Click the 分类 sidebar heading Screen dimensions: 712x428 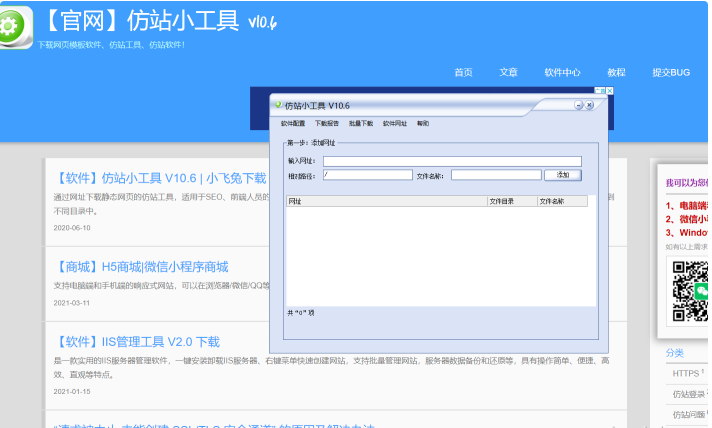pos(675,353)
